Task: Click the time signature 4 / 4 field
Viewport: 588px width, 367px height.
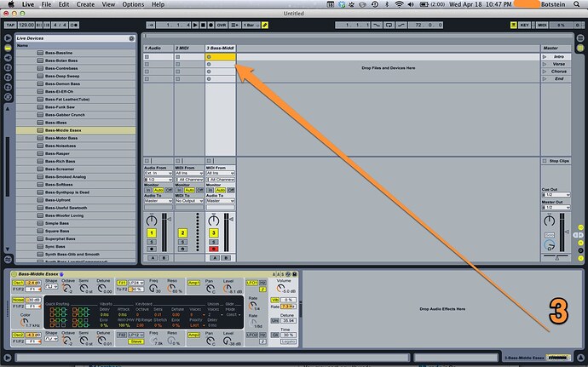Action: 60,25
